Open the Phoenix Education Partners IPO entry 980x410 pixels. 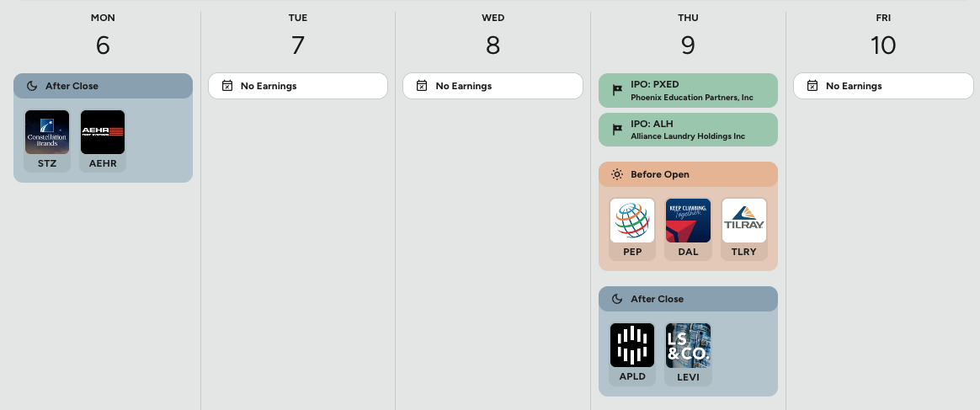coord(688,90)
